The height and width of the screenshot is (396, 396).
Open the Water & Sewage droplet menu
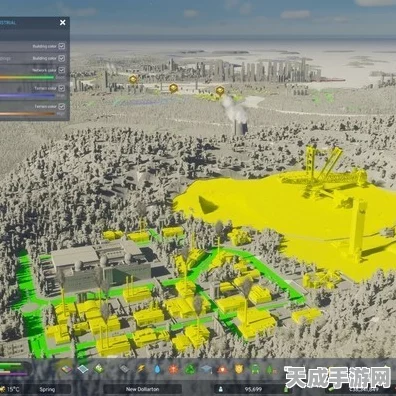157,369
